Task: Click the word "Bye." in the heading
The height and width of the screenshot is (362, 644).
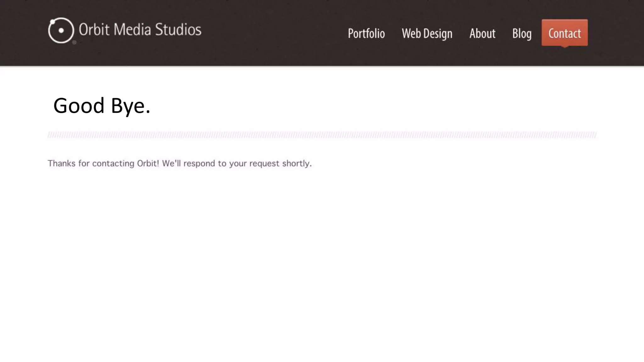Action: 130,106
